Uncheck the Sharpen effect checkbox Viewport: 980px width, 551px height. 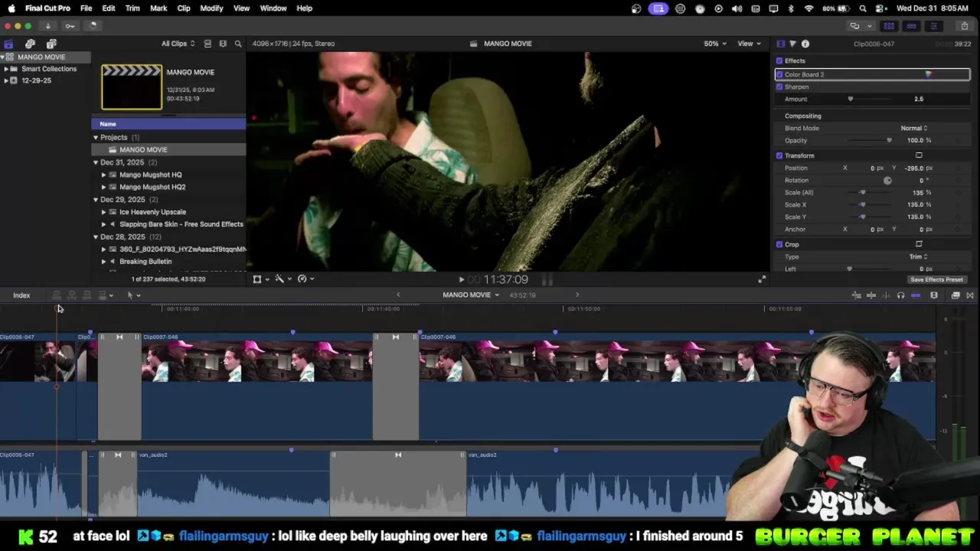pos(779,86)
